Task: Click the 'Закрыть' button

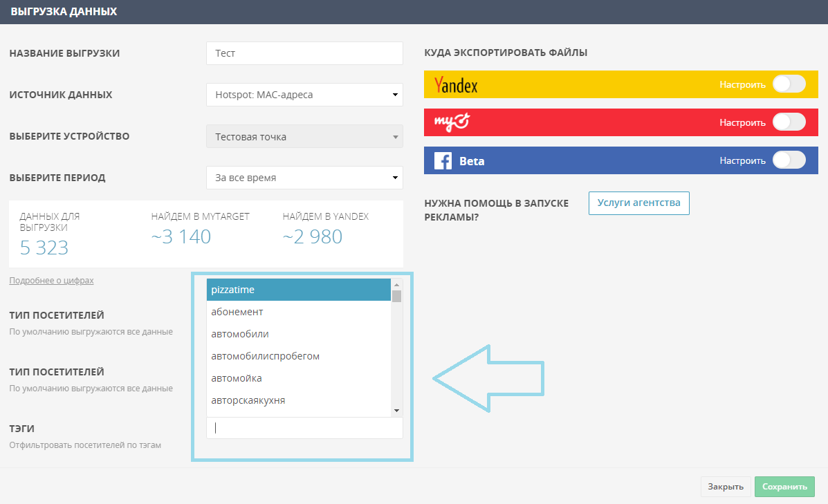Action: [x=726, y=487]
